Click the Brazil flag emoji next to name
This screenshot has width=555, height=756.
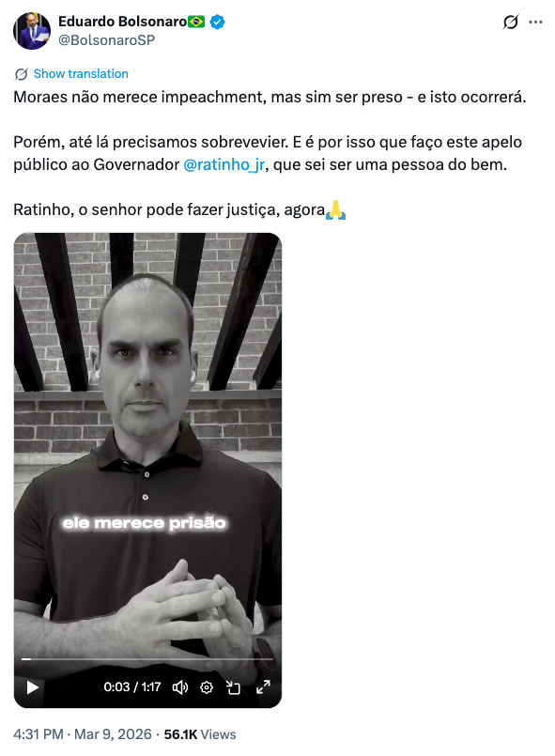click(196, 22)
